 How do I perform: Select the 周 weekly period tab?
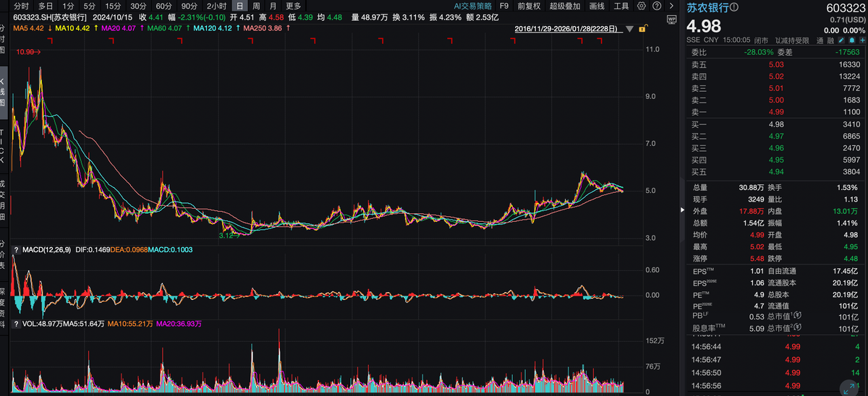[256, 6]
